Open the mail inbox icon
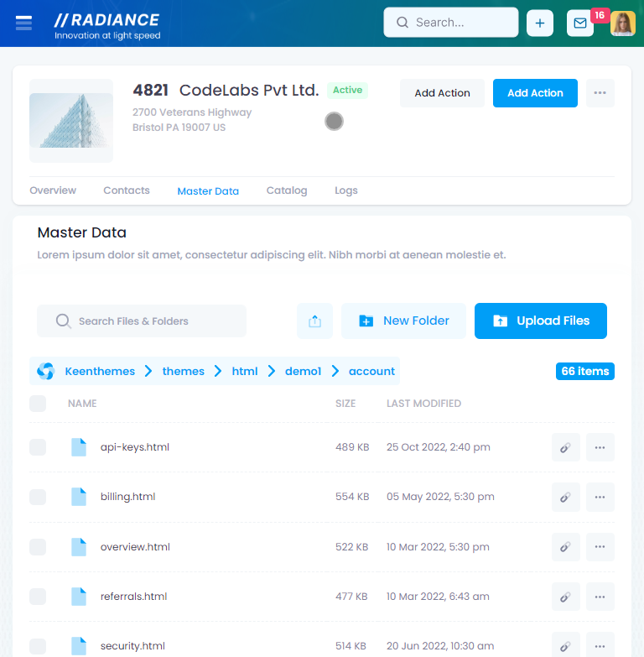The width and height of the screenshot is (644, 657). click(579, 23)
